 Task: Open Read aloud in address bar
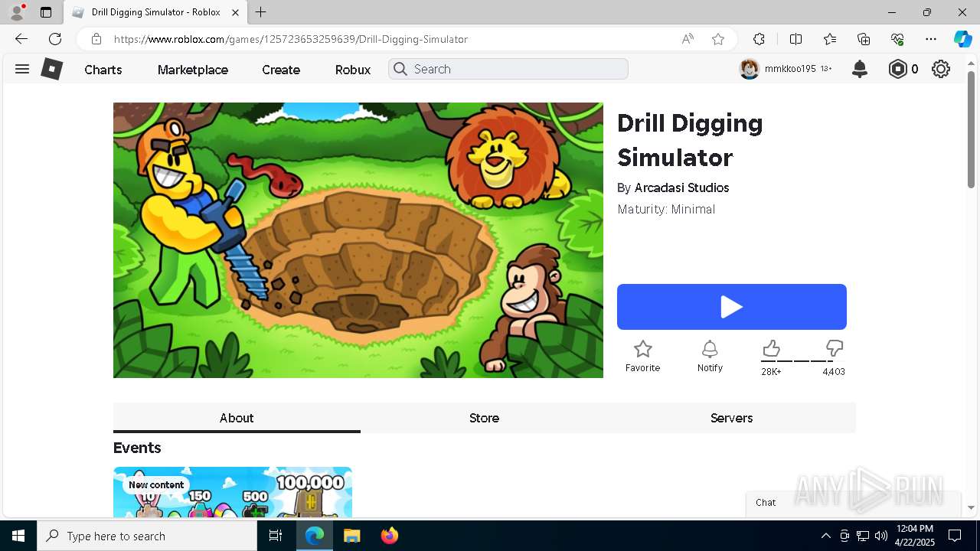coord(688,39)
